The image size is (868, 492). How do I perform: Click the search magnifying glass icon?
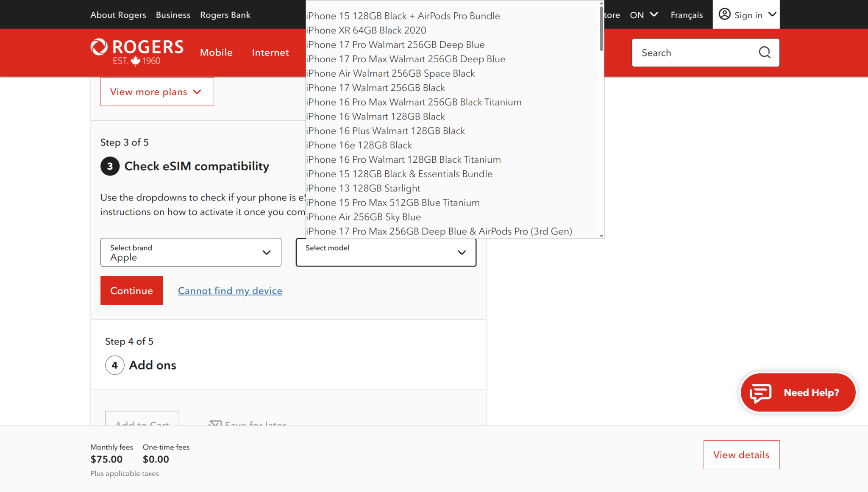[x=764, y=52]
